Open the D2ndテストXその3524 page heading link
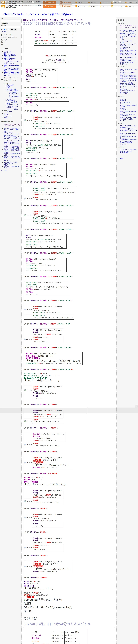 tap(54, 20)
